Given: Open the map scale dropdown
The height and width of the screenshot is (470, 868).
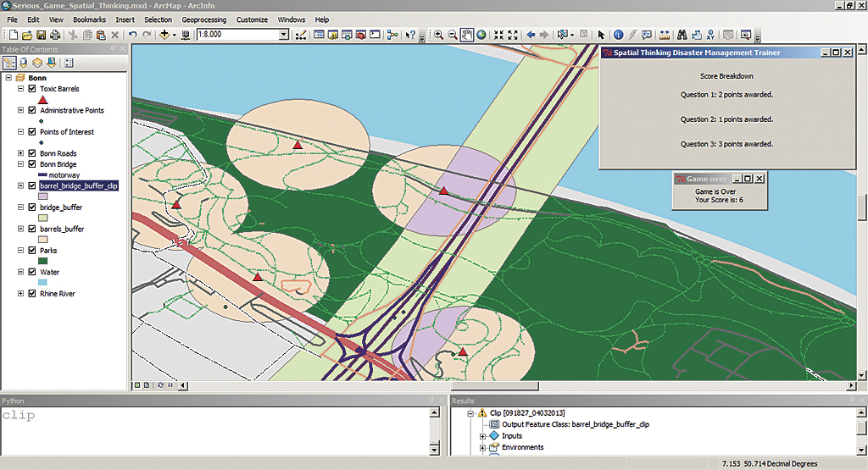Looking at the screenshot, I should (x=284, y=36).
